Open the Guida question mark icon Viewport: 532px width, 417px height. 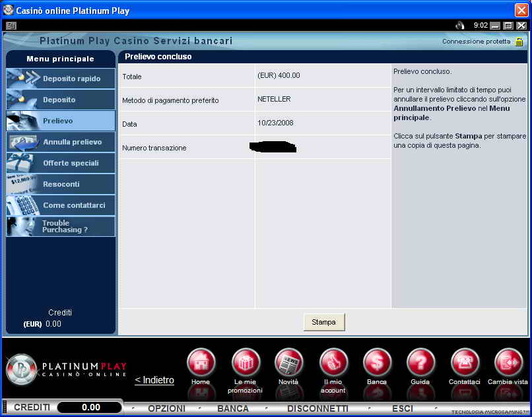point(420,362)
